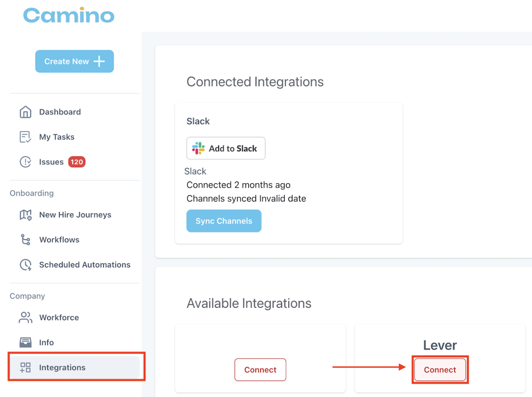532x397 pixels.
Task: Click the Camino logo
Action: 69,15
